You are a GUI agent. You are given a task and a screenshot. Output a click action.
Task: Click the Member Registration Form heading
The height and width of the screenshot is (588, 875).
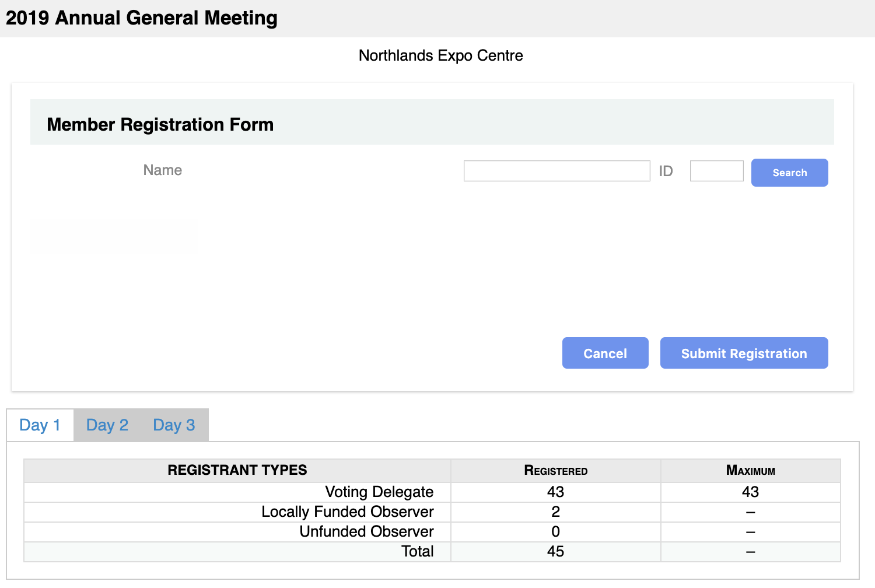(x=160, y=124)
